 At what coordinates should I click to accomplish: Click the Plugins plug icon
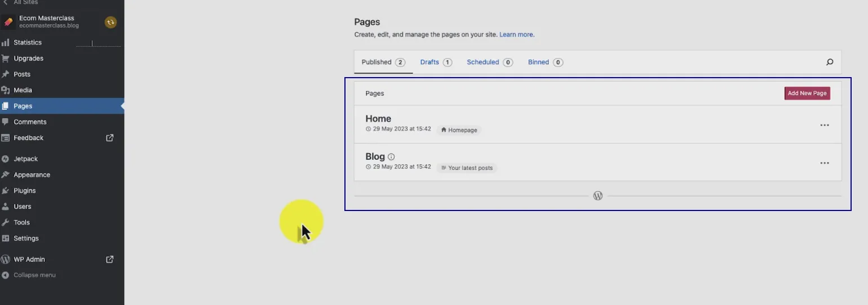(x=6, y=191)
